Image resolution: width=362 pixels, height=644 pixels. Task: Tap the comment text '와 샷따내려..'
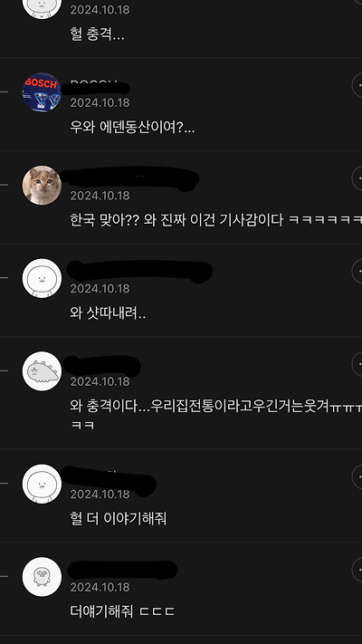pyautogui.click(x=108, y=313)
